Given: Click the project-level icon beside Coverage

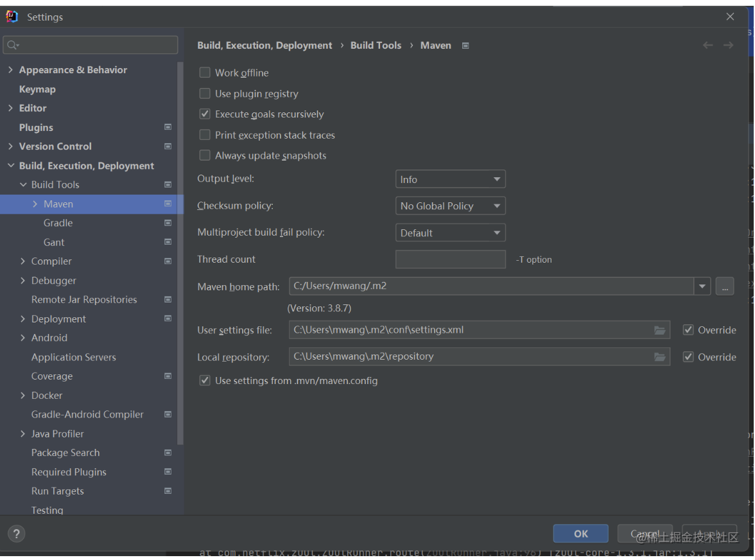Looking at the screenshot, I should 168,376.
